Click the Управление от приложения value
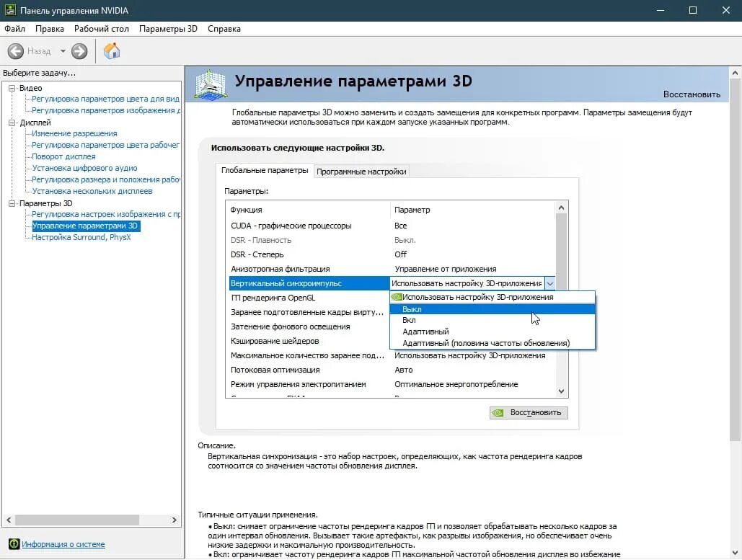 (446, 269)
